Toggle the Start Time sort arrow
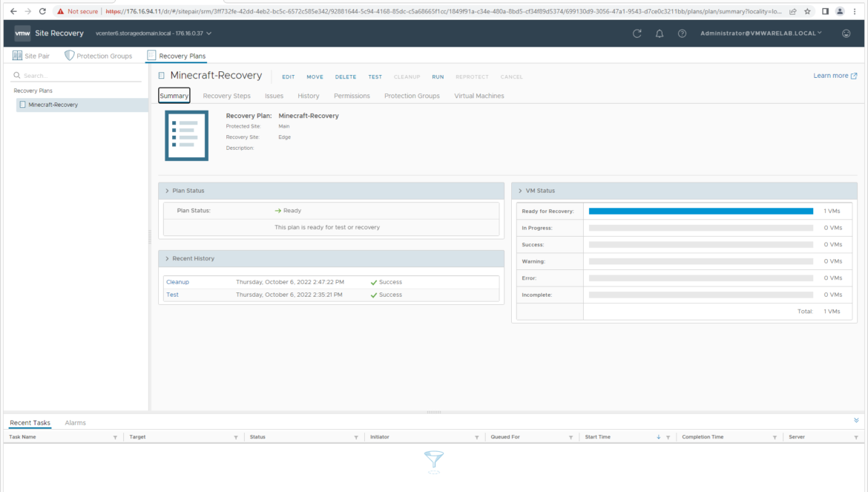 click(658, 437)
